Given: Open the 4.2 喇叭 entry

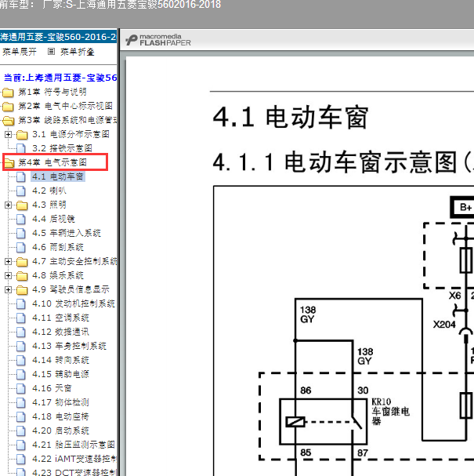Looking at the screenshot, I should [x=49, y=191].
